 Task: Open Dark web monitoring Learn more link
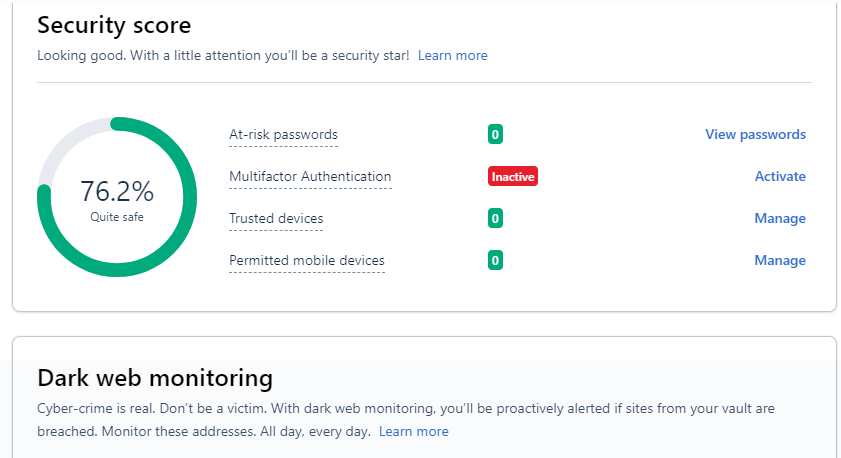(414, 431)
